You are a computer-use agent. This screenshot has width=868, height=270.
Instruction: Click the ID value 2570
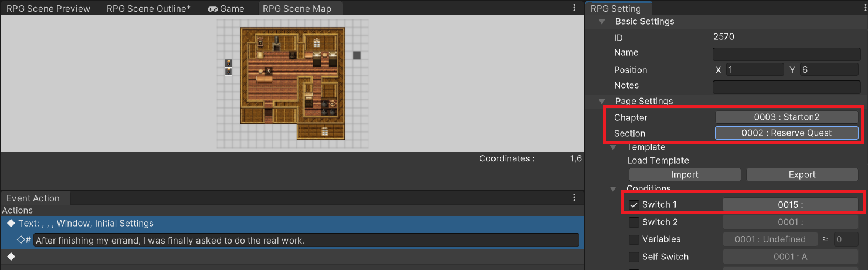pyautogui.click(x=724, y=37)
